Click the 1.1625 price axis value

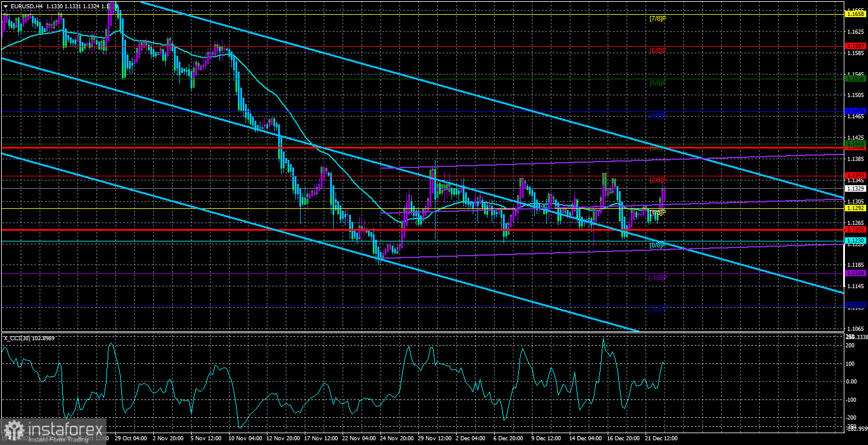click(x=856, y=31)
